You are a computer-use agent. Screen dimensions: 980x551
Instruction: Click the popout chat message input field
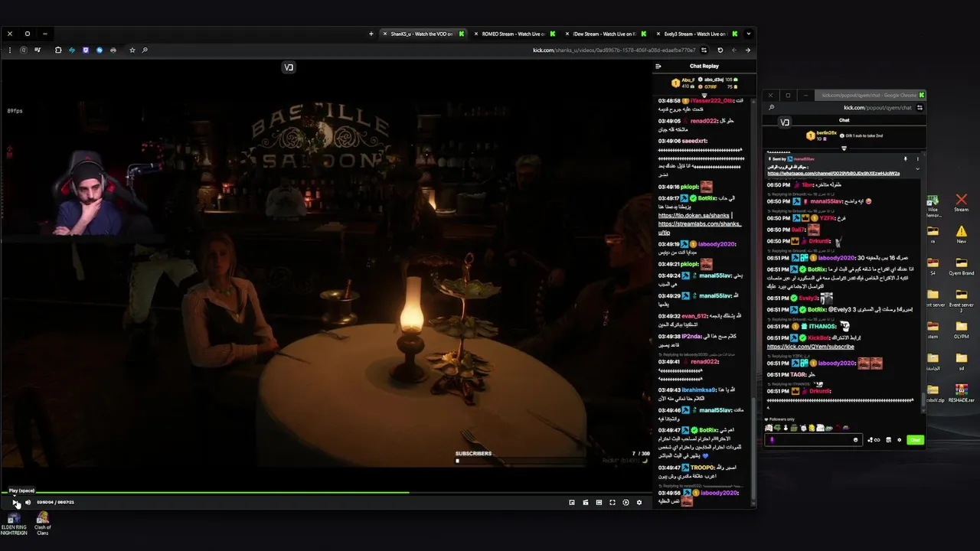(812, 440)
